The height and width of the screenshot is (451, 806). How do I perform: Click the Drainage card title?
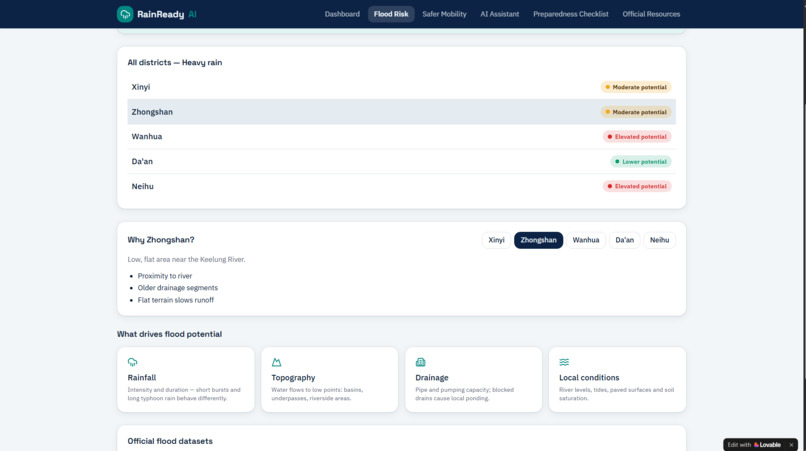coord(432,377)
